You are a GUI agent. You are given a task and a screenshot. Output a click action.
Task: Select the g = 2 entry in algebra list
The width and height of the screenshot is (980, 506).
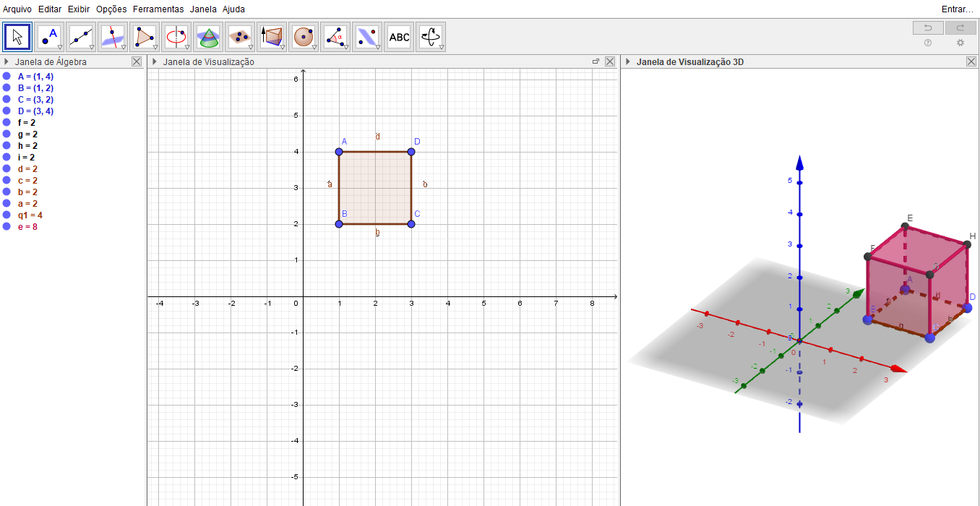tap(27, 134)
